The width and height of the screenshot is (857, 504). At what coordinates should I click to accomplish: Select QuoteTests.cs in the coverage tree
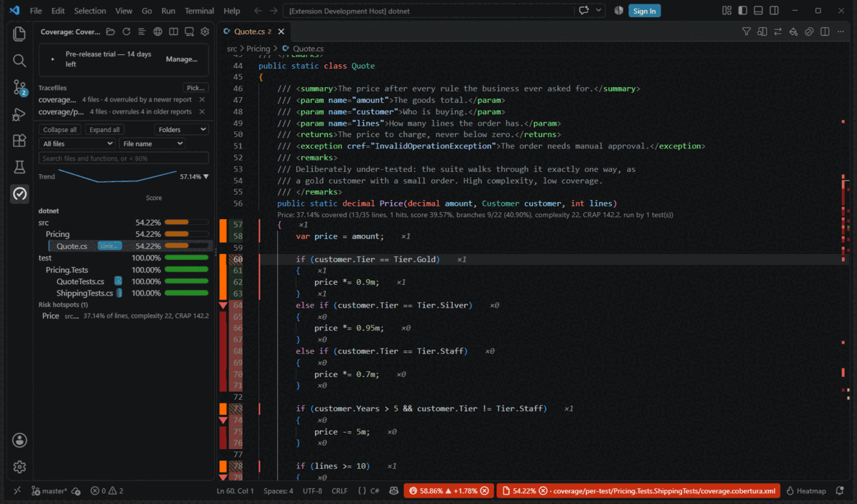click(x=124, y=281)
